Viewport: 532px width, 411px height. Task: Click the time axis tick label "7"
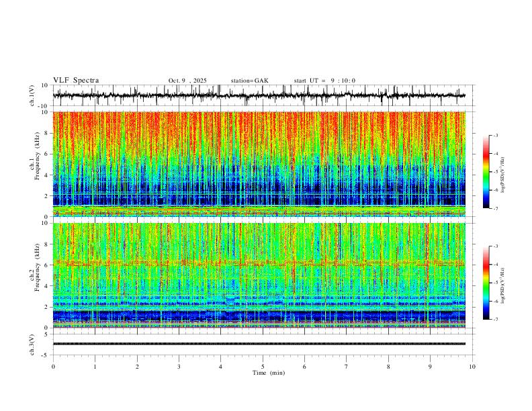[x=347, y=367]
